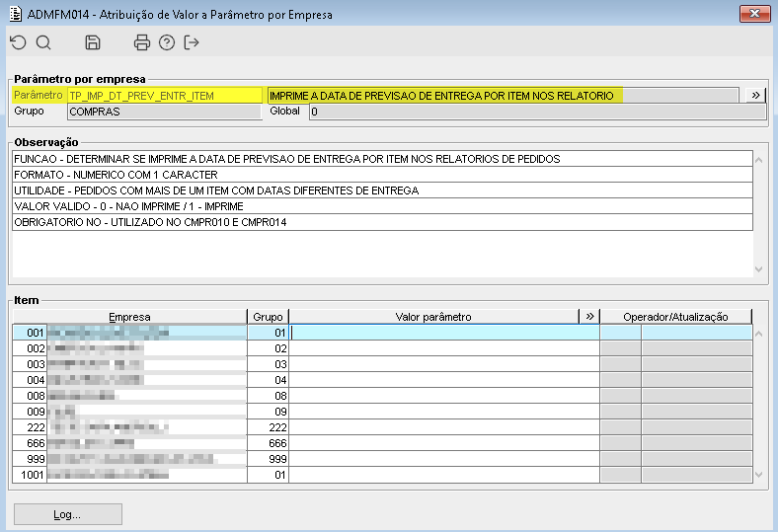778x532 pixels.
Task: Click Grupo cell 03 in row 003
Action: [x=268, y=364]
